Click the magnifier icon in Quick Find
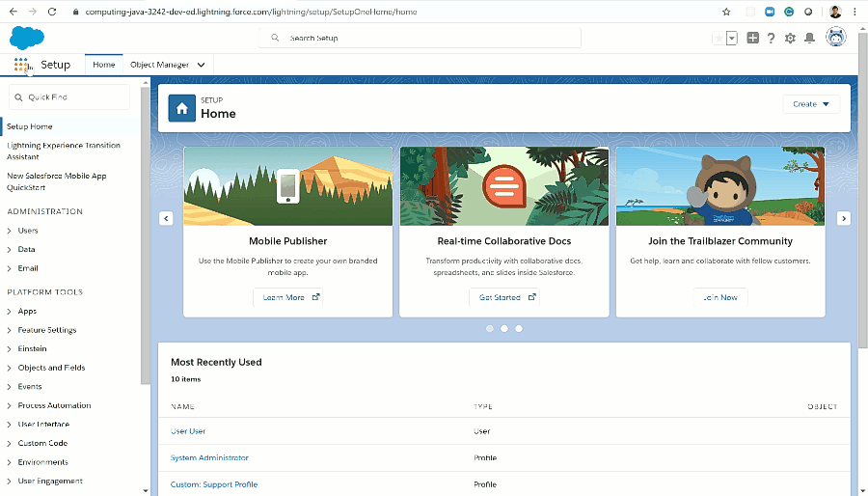The image size is (868, 496). tap(19, 97)
